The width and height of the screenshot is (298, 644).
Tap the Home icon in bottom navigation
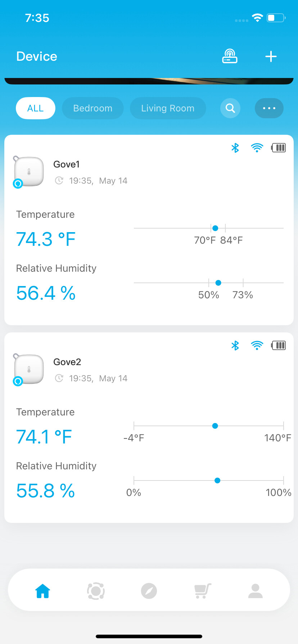point(42,591)
